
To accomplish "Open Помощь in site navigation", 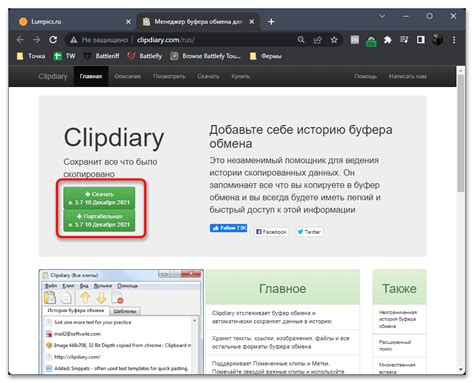I will pyautogui.click(x=365, y=76).
